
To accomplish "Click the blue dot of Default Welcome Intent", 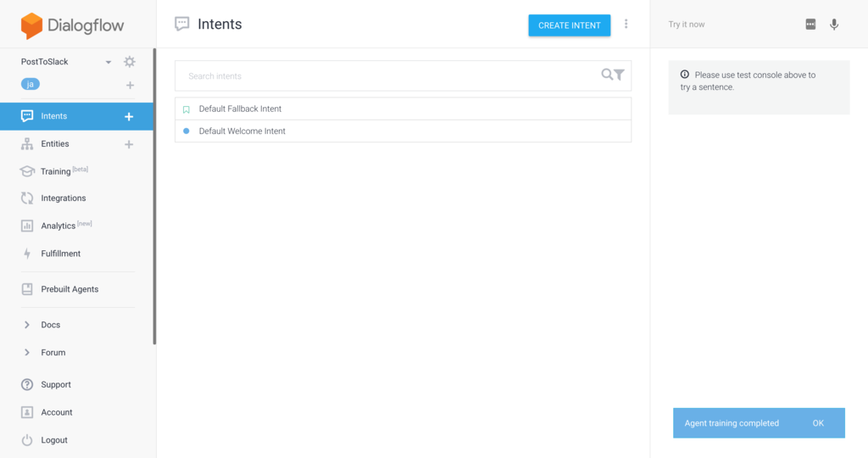I will pos(186,131).
